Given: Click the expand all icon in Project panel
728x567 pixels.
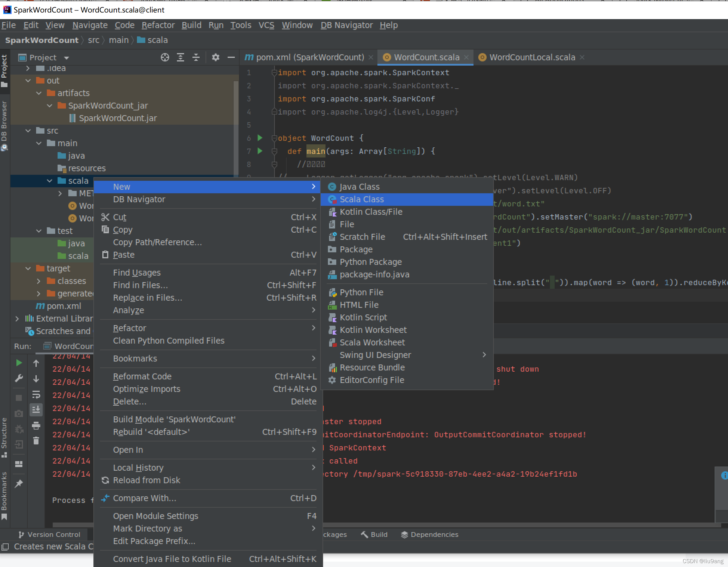Looking at the screenshot, I should [180, 57].
